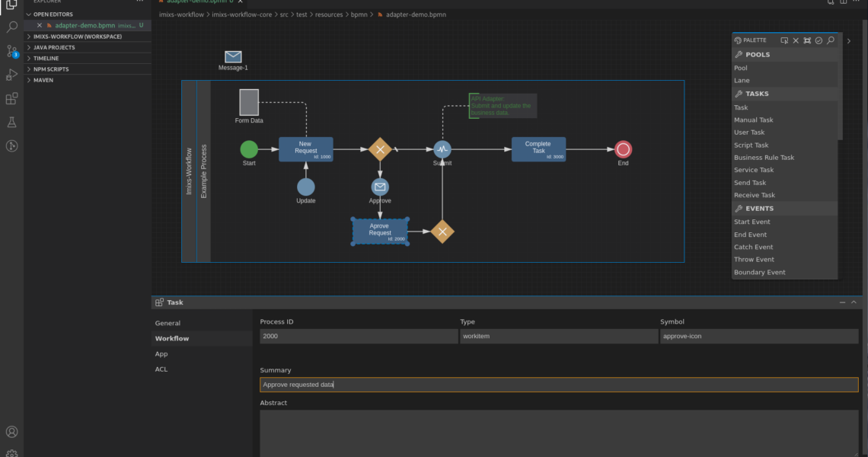
Task: Collapse the Open Editors section
Action: click(53, 14)
